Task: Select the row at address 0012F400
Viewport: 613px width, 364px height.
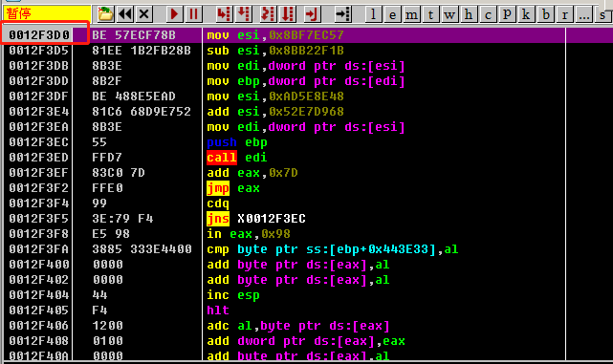Action: (x=285, y=265)
